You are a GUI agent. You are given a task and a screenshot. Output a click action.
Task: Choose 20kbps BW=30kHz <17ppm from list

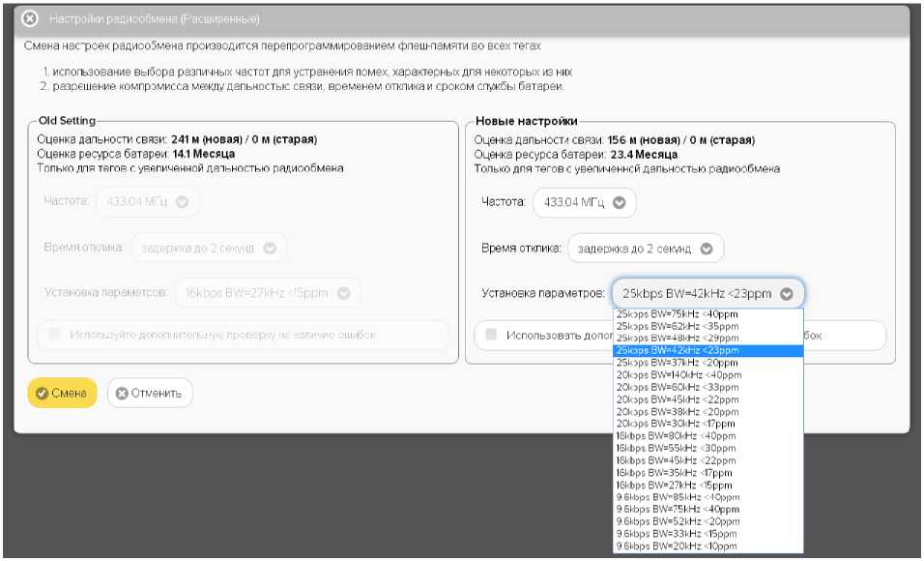tap(708, 424)
